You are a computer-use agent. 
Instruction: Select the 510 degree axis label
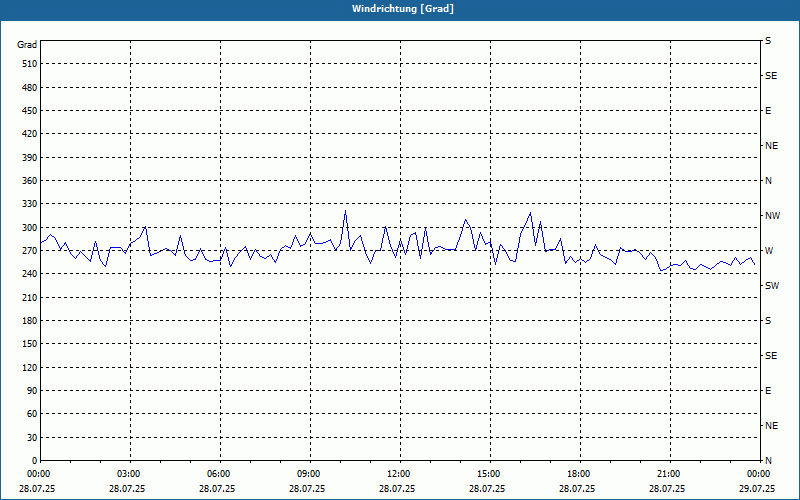pos(30,64)
